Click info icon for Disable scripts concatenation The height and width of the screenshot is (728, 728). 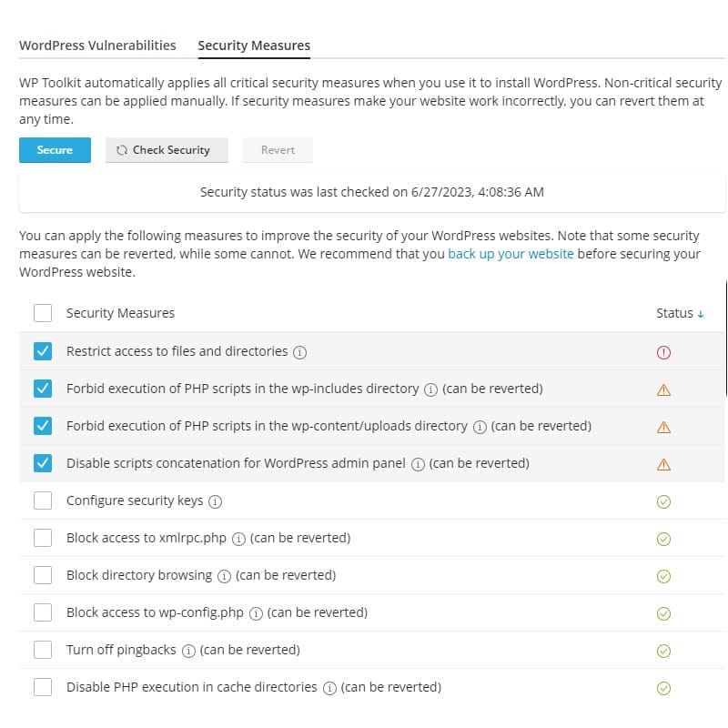click(x=418, y=464)
